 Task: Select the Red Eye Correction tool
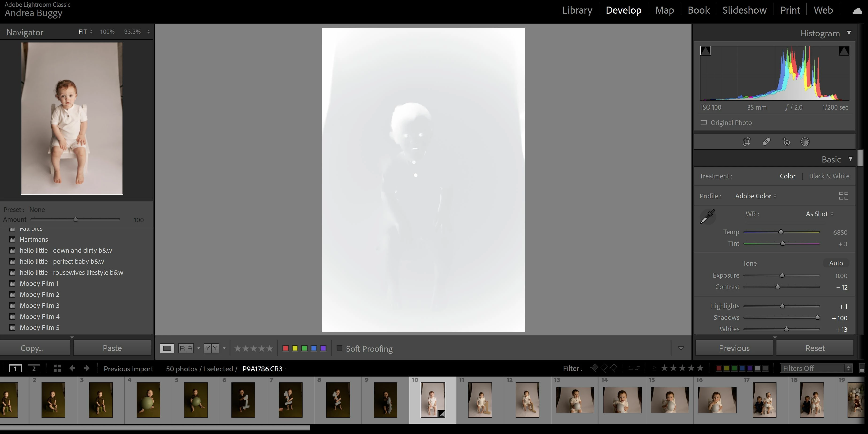787,142
